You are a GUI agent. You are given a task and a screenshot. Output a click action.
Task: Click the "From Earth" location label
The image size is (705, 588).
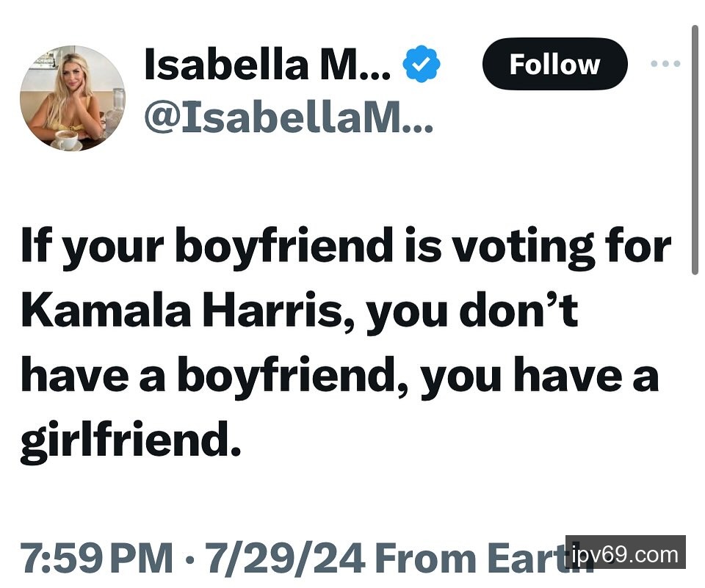(x=470, y=559)
